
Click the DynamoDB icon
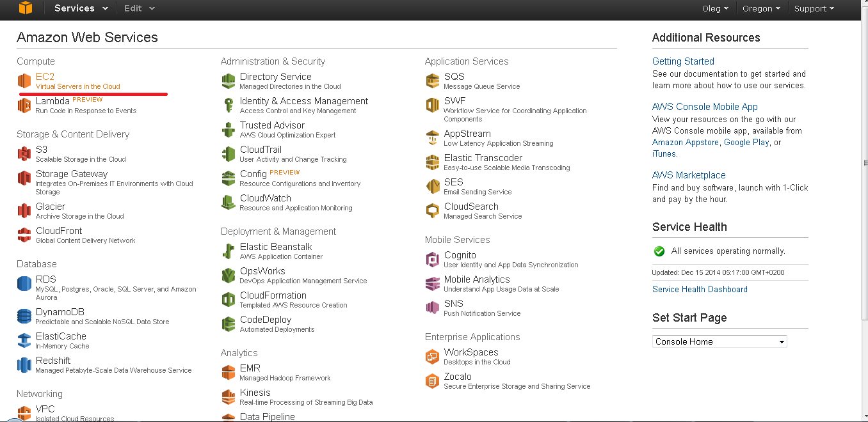click(24, 316)
